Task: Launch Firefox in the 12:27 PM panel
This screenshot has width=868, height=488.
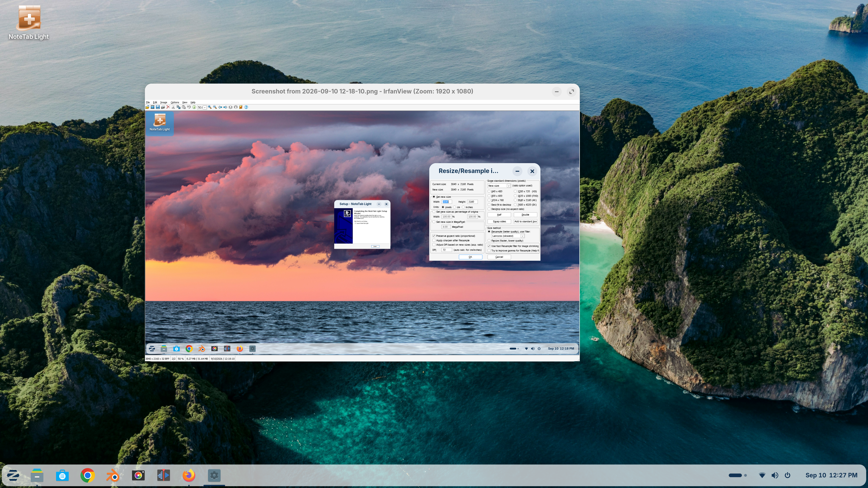Action: pos(189,475)
